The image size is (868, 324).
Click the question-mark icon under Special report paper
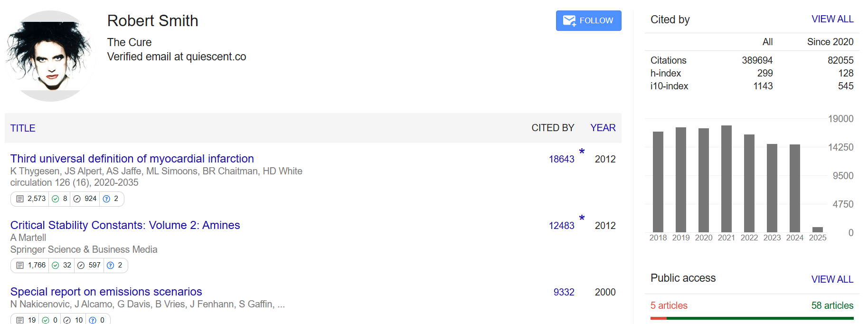[x=93, y=320]
